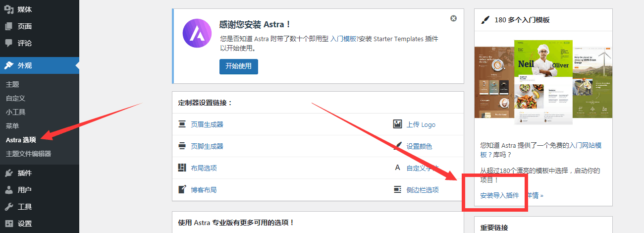Click the 用户 person icon
The image size is (644, 233).
coord(9,190)
